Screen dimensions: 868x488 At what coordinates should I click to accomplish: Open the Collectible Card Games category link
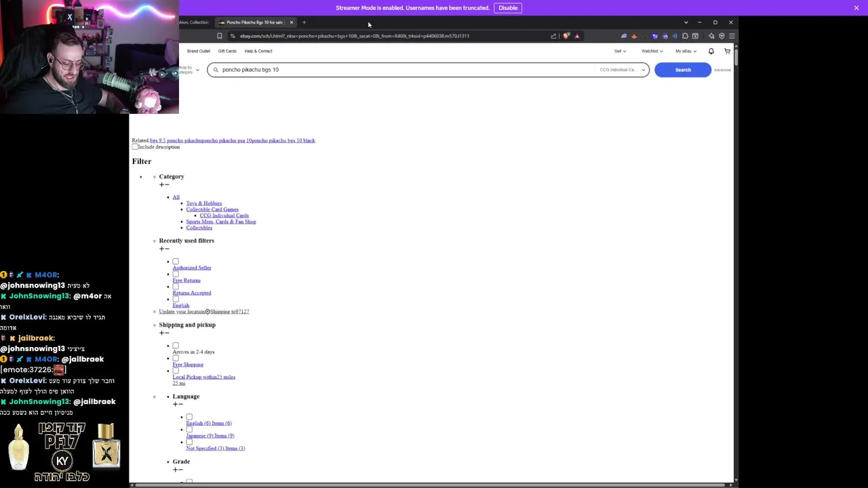[212, 209]
